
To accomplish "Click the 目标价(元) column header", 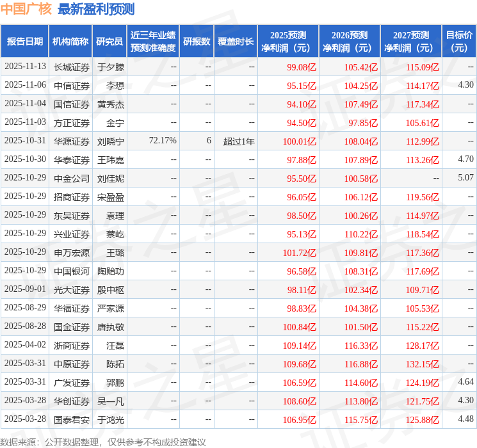I will pyautogui.click(x=459, y=42).
